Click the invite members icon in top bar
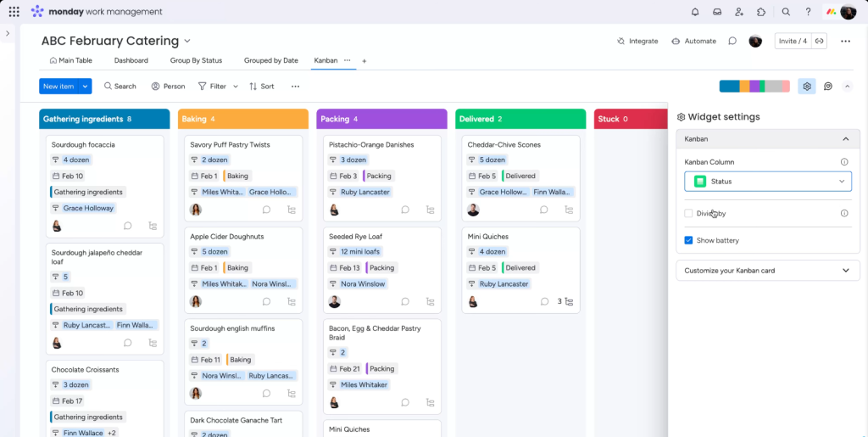 [739, 12]
